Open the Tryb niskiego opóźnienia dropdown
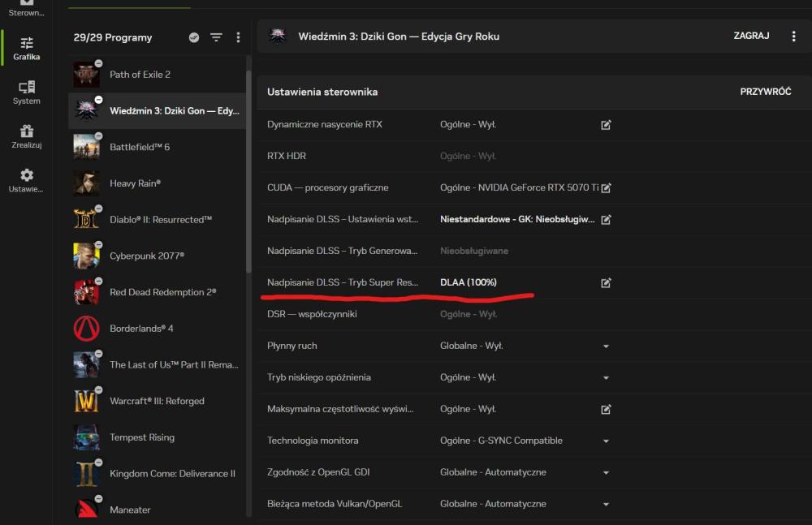This screenshot has width=812, height=525. pos(606,377)
